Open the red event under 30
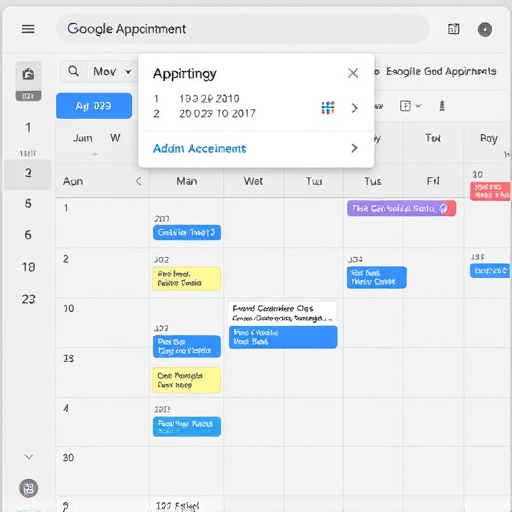The width and height of the screenshot is (512, 512). [490, 191]
